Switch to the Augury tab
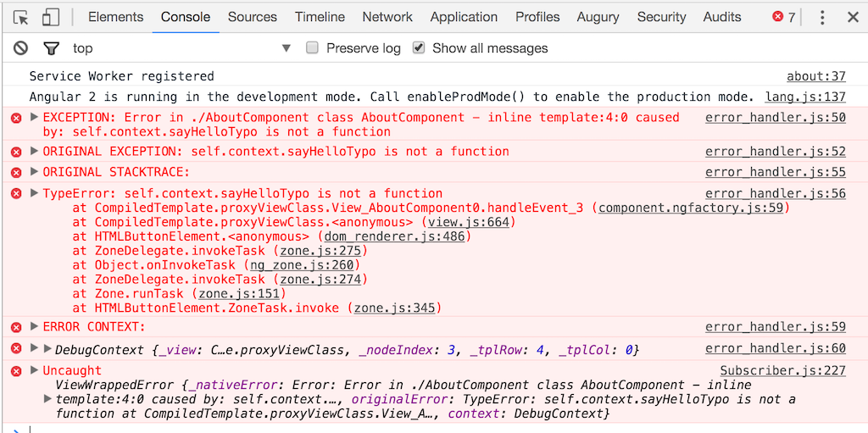This screenshot has width=868, height=433. (598, 17)
